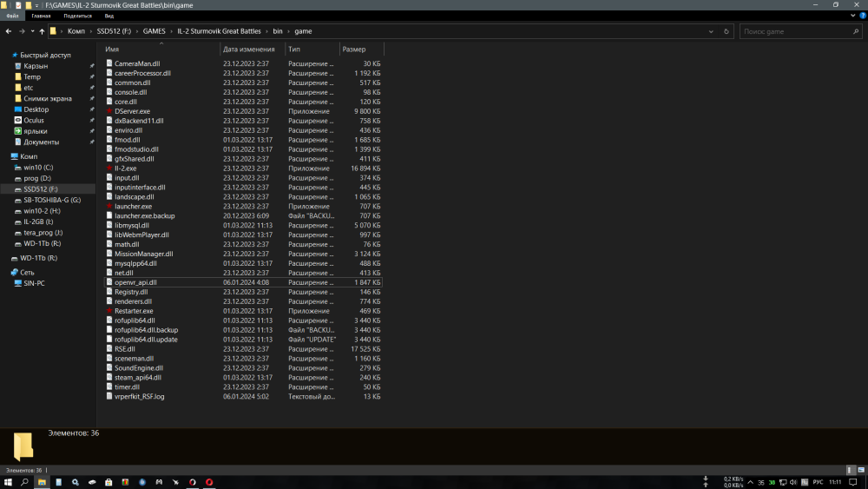
Task: Open Oculus in the sidebar
Action: click(x=33, y=120)
